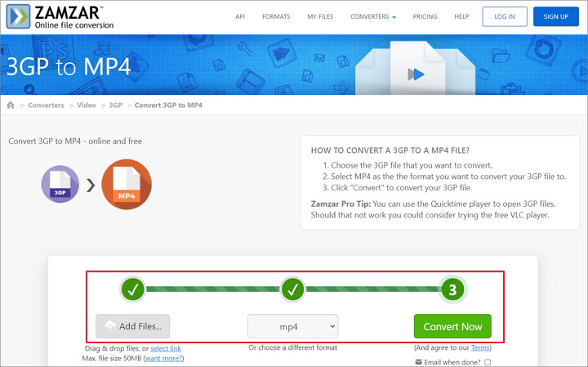Viewport: 588px width, 367px height.
Task: Click the Or choose a different format text
Action: pos(292,347)
